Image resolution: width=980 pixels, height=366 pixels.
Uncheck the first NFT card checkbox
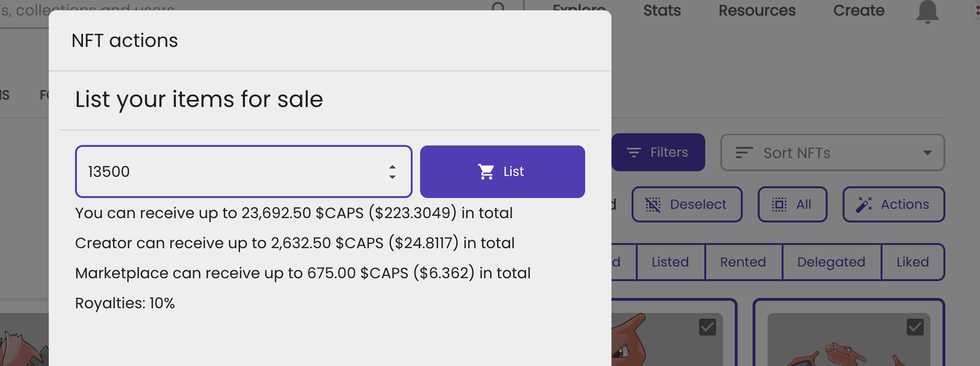[708, 327]
